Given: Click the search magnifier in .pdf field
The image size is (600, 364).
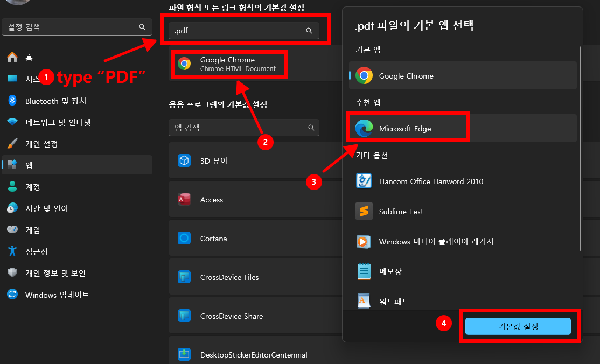Looking at the screenshot, I should pyautogui.click(x=309, y=31).
